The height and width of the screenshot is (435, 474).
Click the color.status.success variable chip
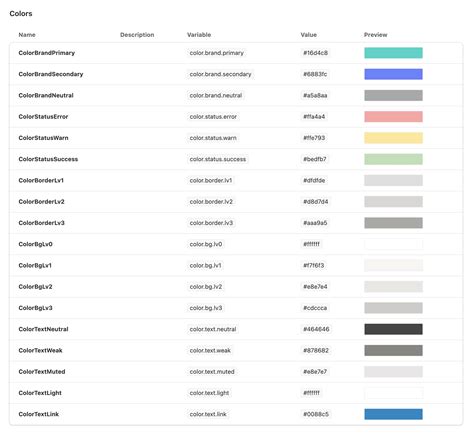tap(218, 159)
